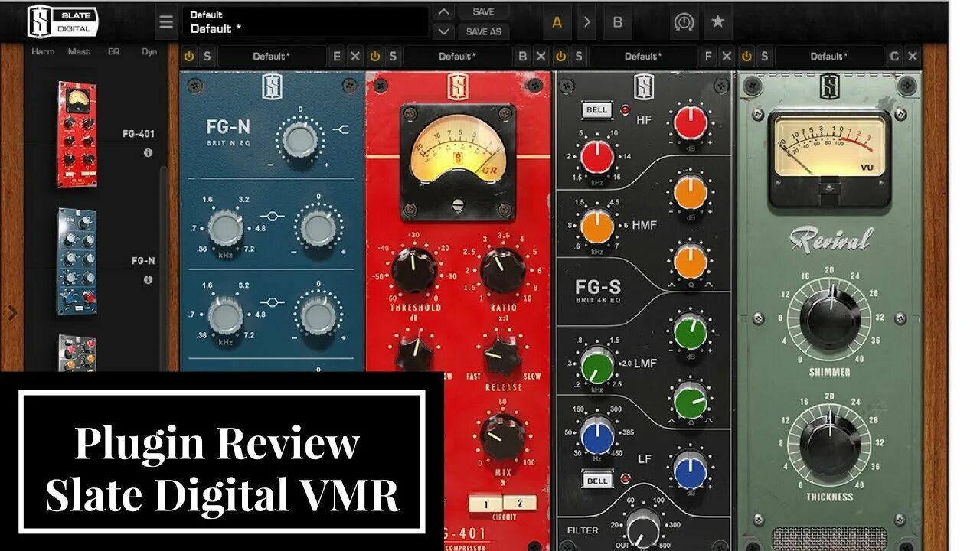Open info icon under FG-N label
The height and width of the screenshot is (551, 980).
point(148,280)
